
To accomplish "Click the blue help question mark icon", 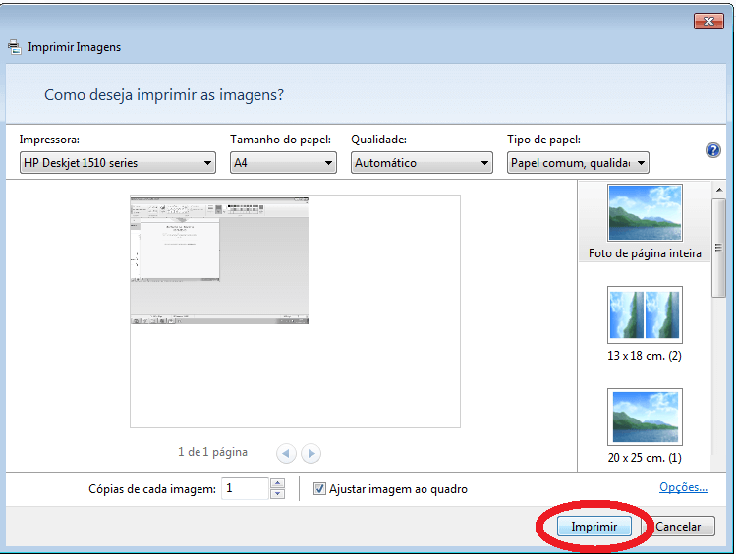I will [x=713, y=150].
